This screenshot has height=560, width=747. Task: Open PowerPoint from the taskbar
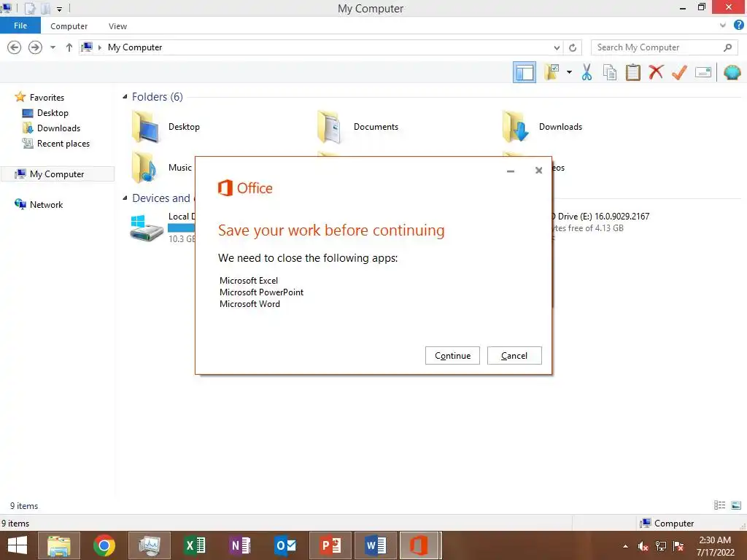[x=330, y=545]
